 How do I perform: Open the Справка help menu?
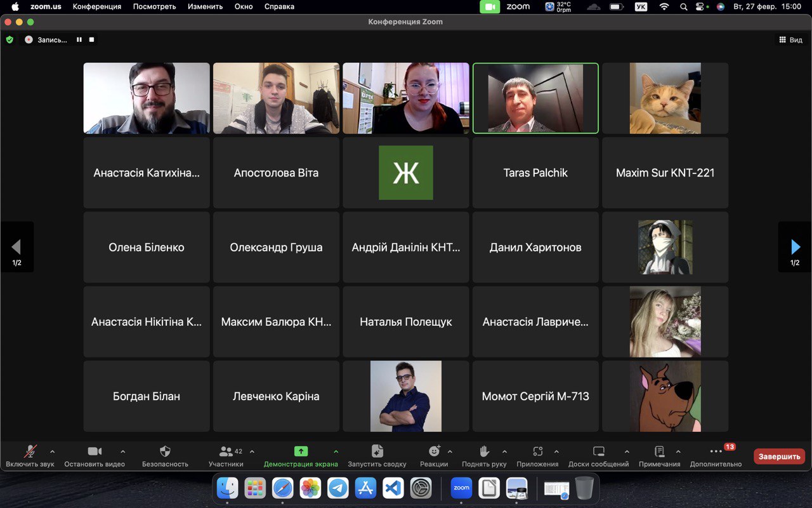pos(279,6)
